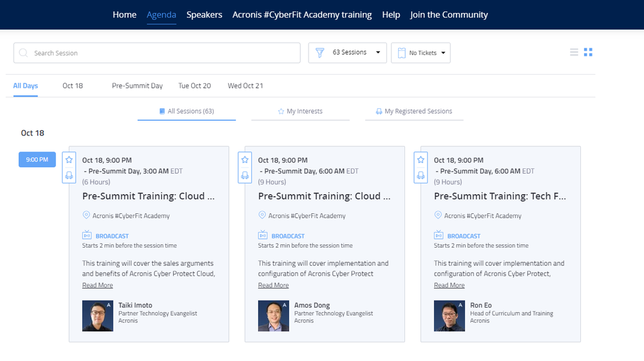The image size is (644, 361).
Task: Read More on sales arguments training
Action: coord(97,285)
